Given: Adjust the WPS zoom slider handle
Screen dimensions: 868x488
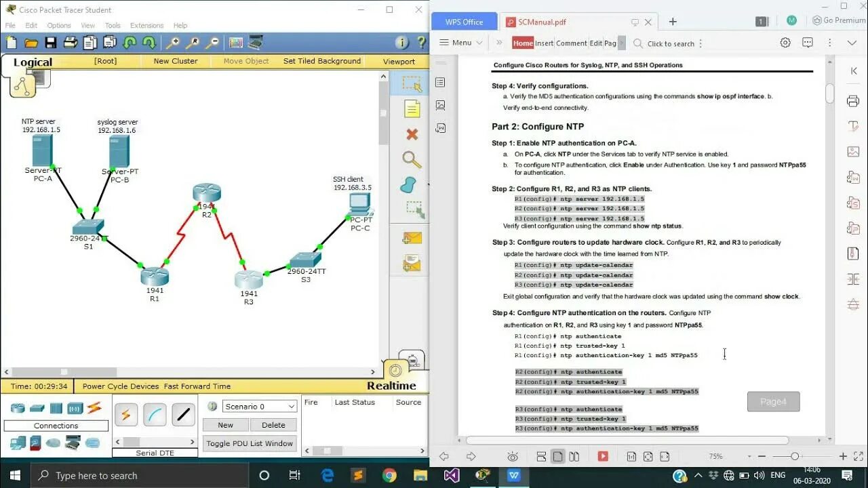Looking at the screenshot, I should 795,457.
